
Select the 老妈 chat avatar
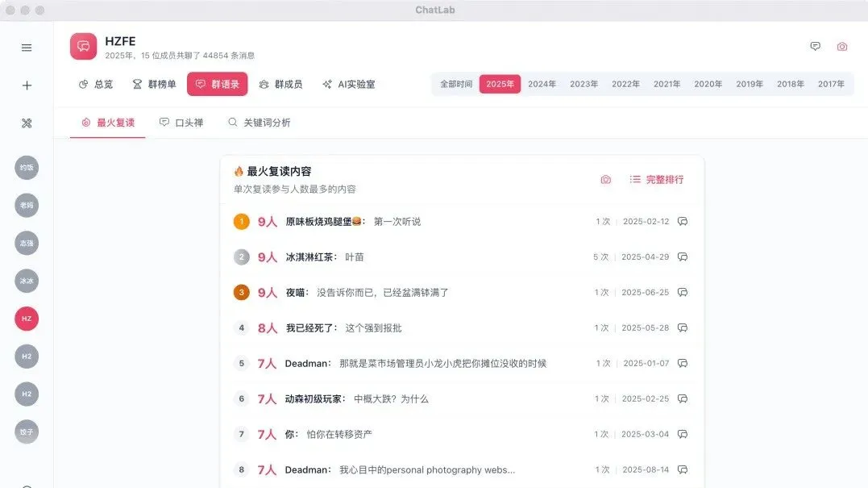27,205
